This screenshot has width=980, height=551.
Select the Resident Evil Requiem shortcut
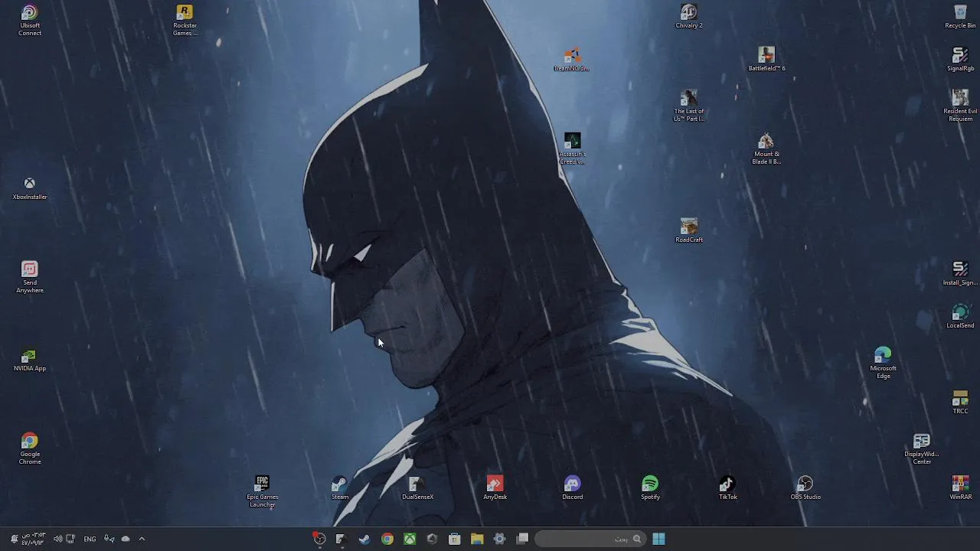tap(960, 106)
